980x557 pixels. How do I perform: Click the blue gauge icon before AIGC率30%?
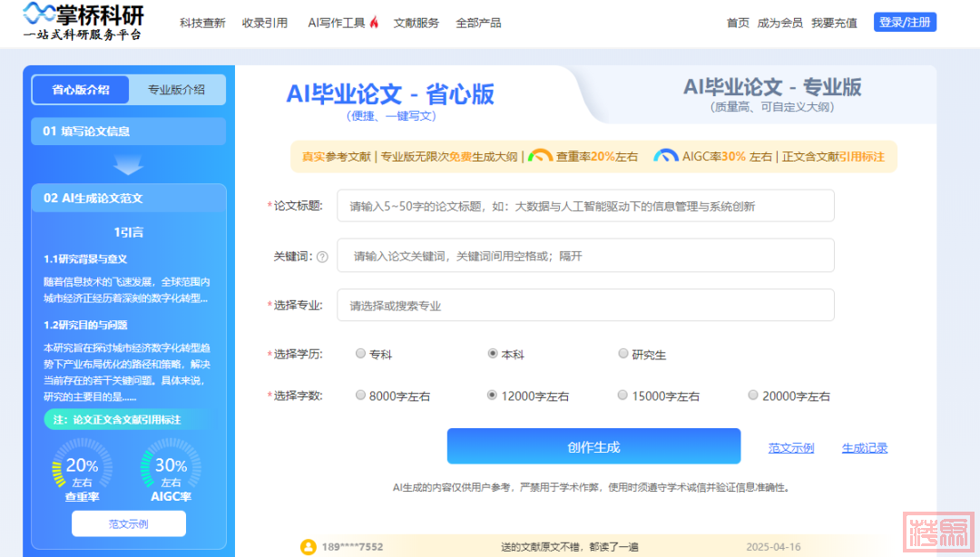(x=666, y=156)
